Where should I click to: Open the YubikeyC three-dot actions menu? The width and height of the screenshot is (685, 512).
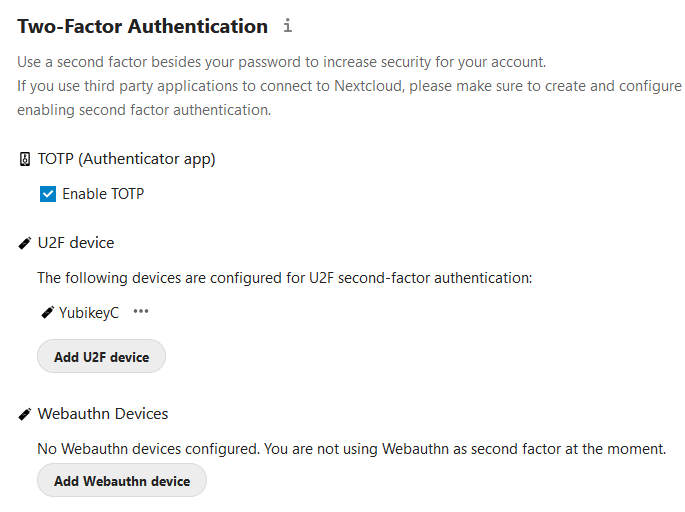(141, 312)
